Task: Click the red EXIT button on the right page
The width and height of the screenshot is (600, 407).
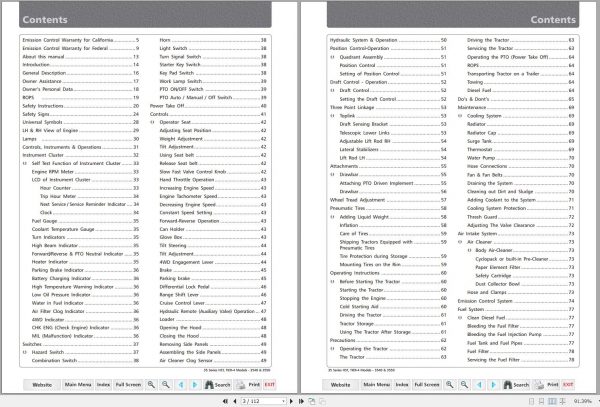Action: [568, 384]
